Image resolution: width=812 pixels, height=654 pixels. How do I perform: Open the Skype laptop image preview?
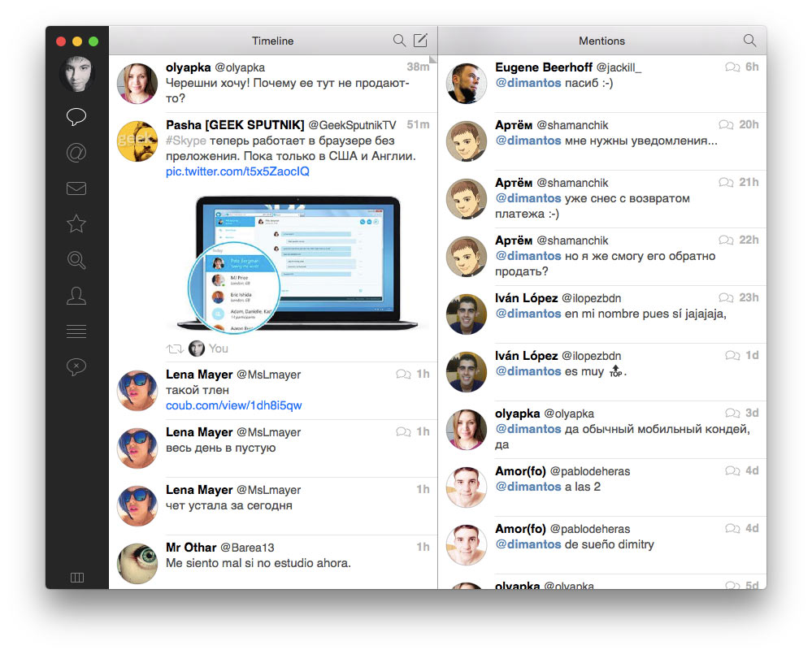tap(297, 262)
